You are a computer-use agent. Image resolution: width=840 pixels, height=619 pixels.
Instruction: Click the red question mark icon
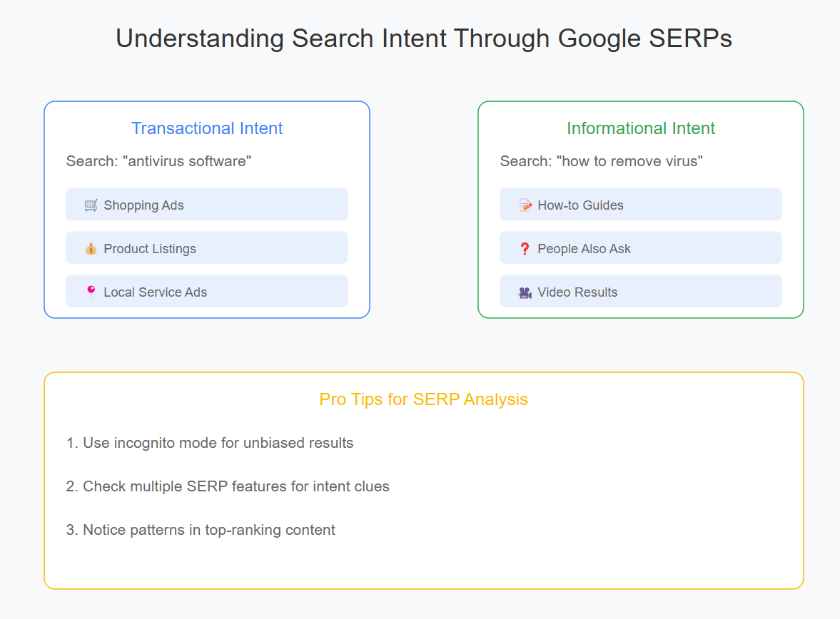[x=525, y=249]
